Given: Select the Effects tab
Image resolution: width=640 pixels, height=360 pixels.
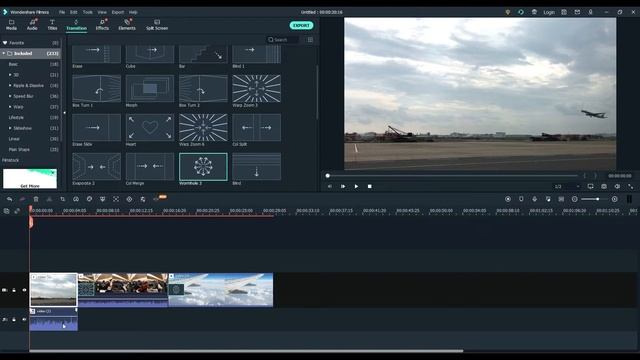Looking at the screenshot, I should point(102,25).
